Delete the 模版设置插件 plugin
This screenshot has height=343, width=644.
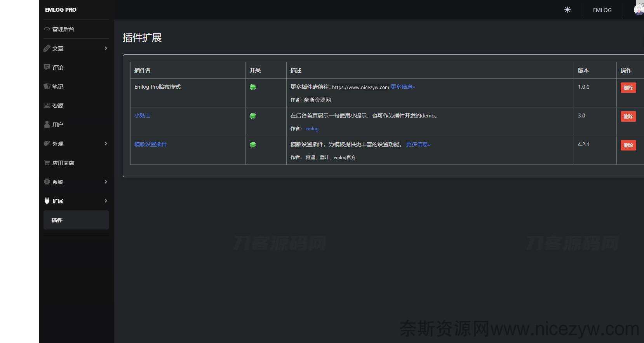(x=628, y=145)
